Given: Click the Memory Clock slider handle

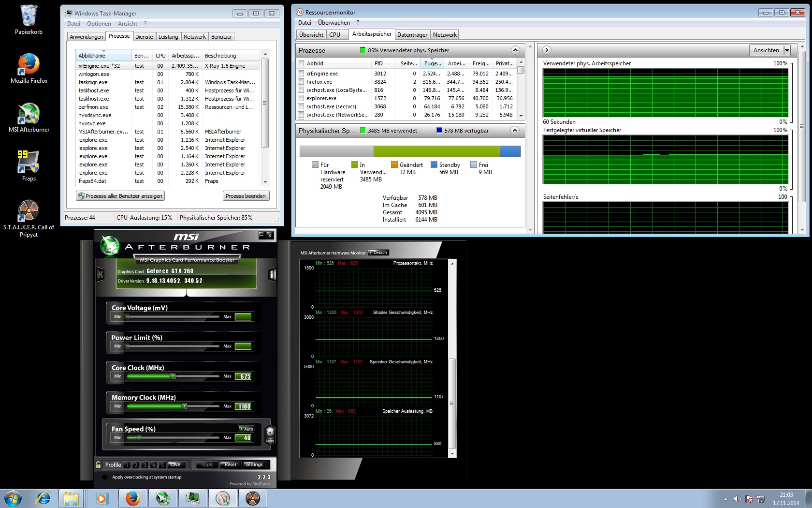Looking at the screenshot, I should tap(184, 406).
